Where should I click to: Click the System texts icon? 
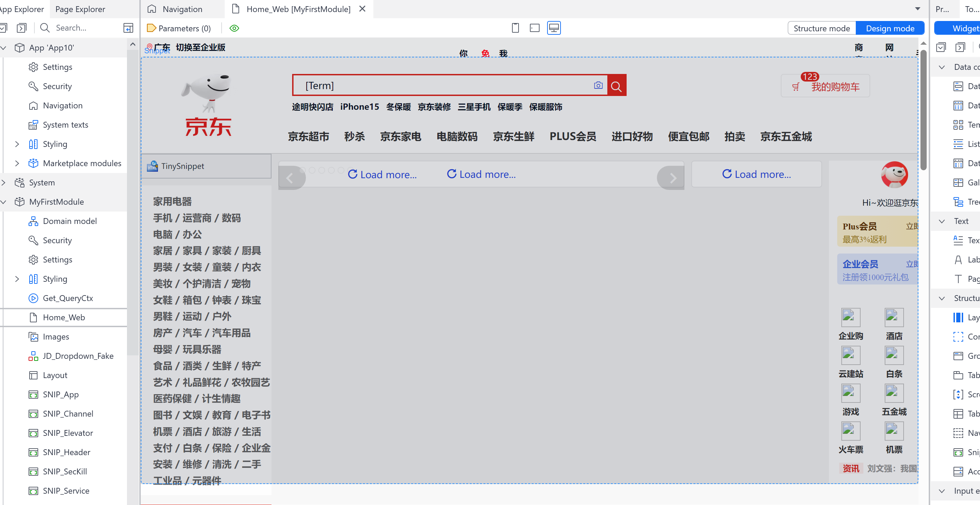(33, 125)
